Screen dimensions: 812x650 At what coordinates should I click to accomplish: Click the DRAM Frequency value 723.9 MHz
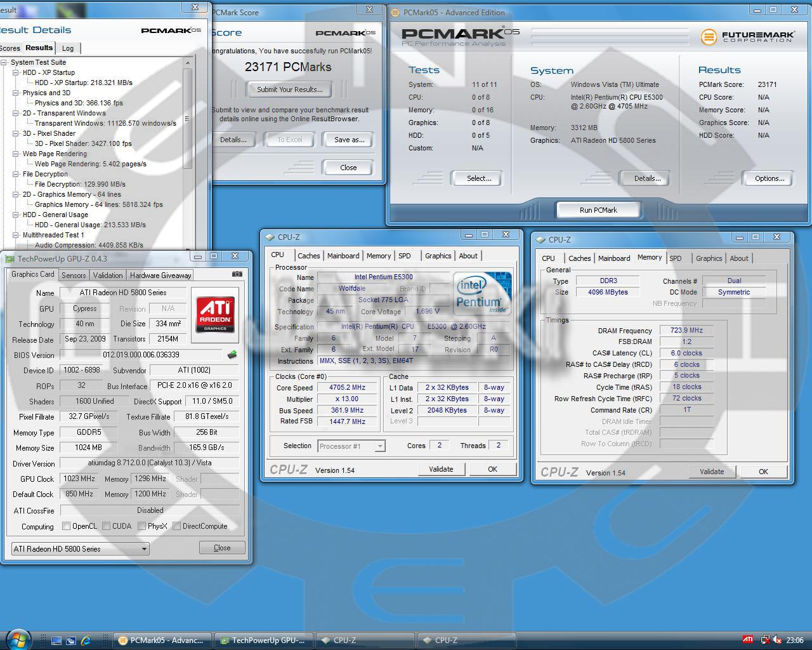pos(686,330)
